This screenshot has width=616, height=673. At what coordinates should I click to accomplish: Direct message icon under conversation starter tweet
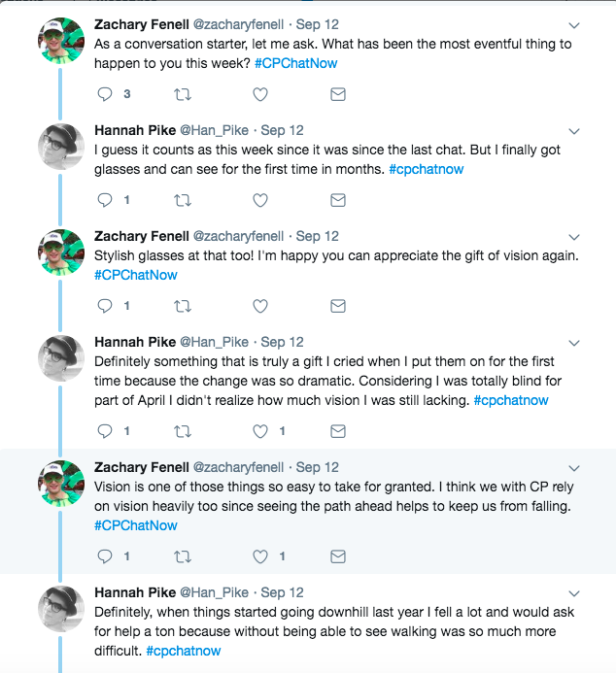coord(337,94)
